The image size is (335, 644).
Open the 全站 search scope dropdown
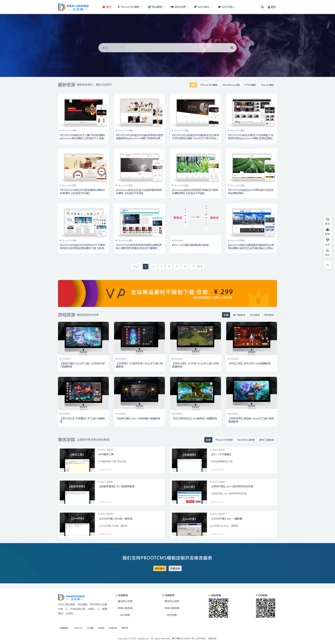(x=112, y=48)
